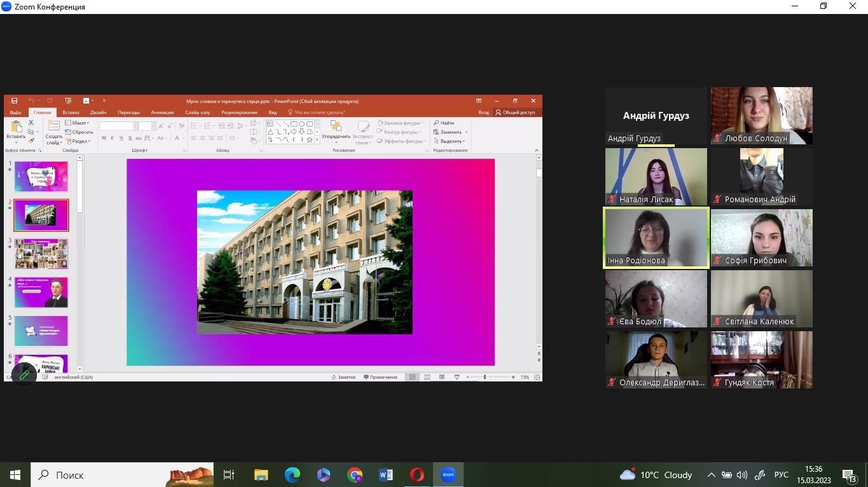Click the Общий доступ share button
868x487 pixels.
click(515, 113)
